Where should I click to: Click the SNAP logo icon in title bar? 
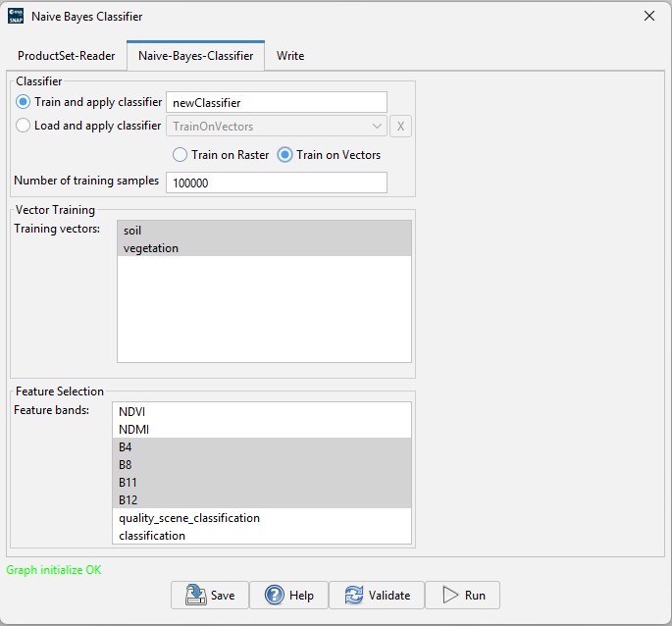16,17
